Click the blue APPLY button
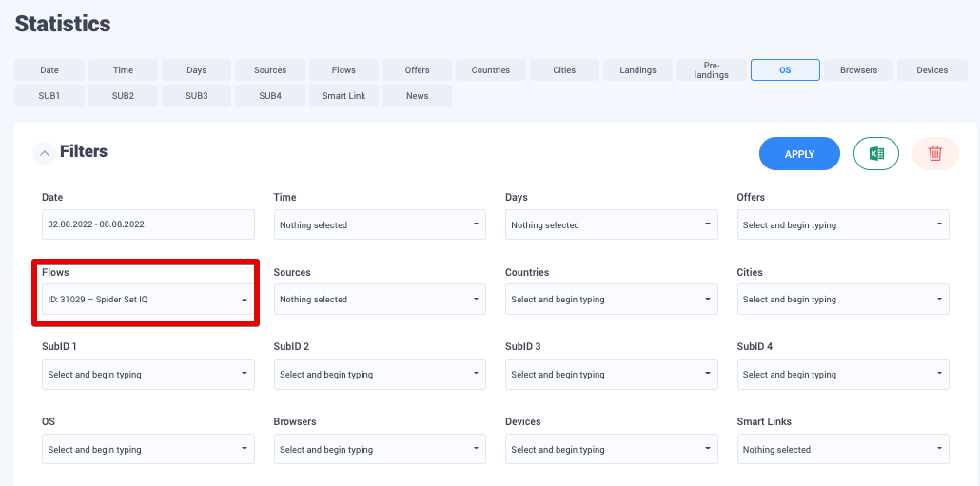The image size is (980, 486). click(x=799, y=154)
